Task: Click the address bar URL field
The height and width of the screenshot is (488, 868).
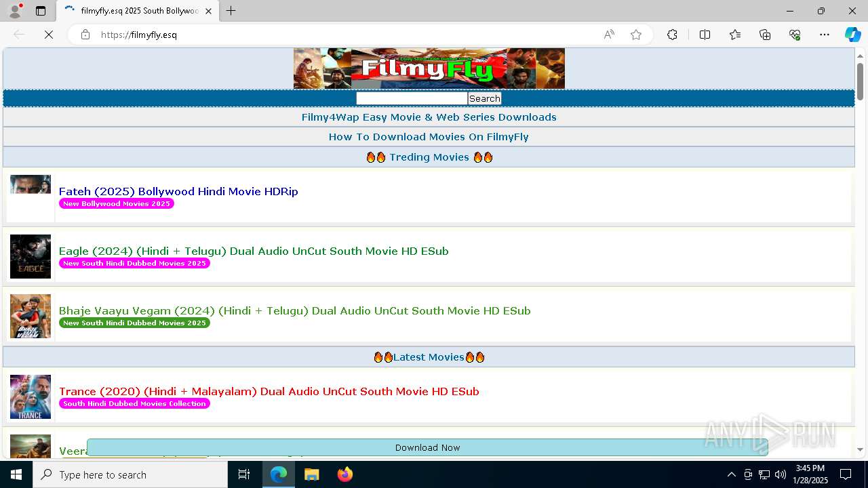Action: click(x=346, y=35)
